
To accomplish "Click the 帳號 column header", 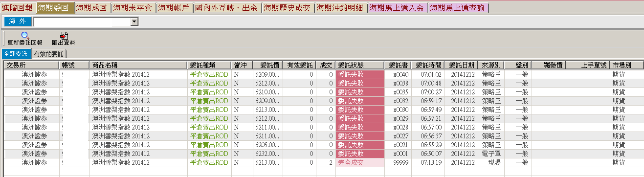I will click(74, 65).
